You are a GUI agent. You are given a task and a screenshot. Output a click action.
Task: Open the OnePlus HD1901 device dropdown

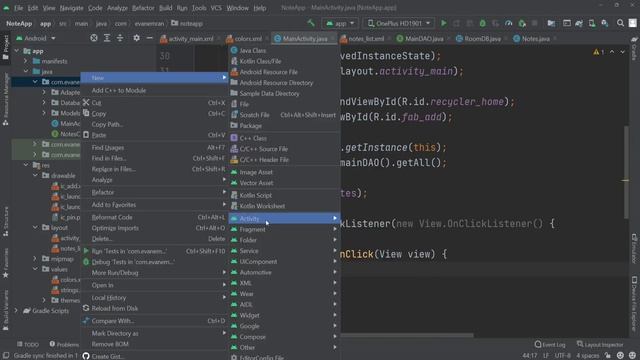399,23
